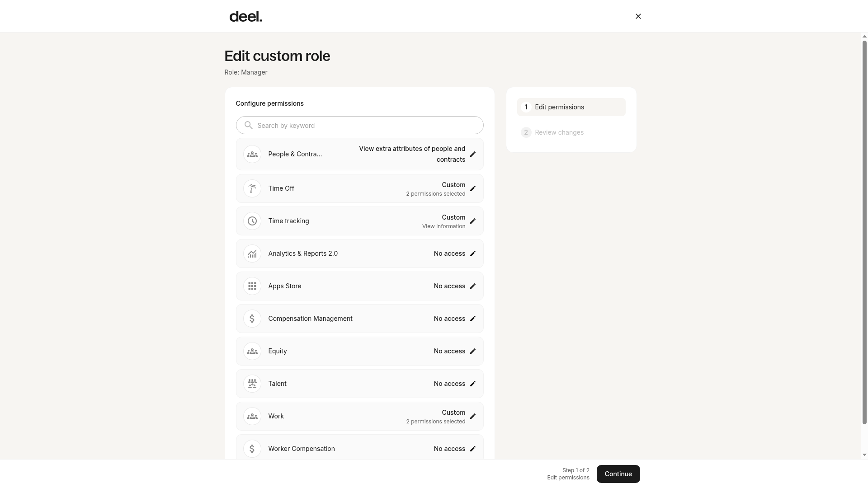The height and width of the screenshot is (488, 868).
Task: Edit Analytics & Reports 2.0 access pencil
Action: pyautogui.click(x=473, y=253)
